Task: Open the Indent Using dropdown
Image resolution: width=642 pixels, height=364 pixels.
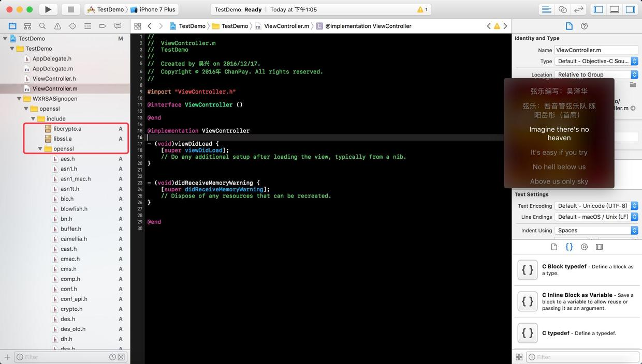Action: [596, 231]
